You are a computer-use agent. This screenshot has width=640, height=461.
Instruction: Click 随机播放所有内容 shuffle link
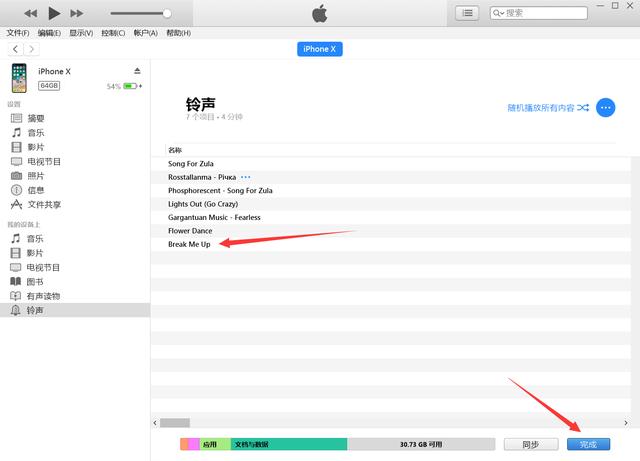pos(548,108)
